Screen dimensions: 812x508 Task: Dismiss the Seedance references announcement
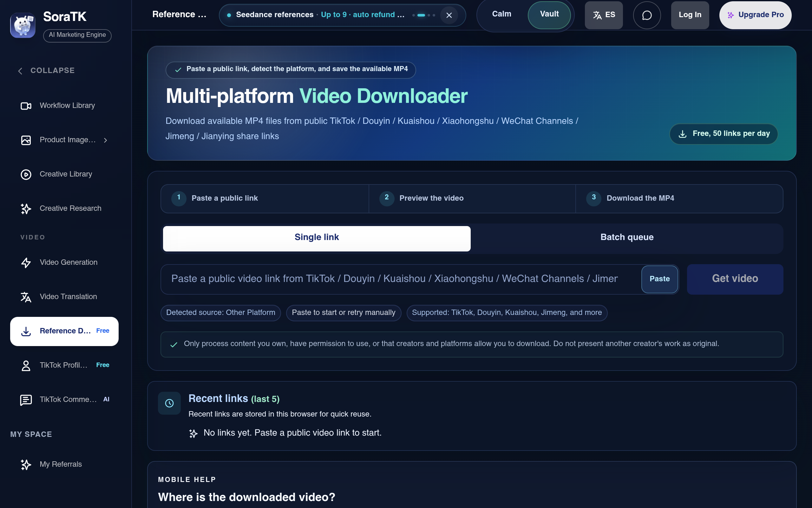(449, 15)
